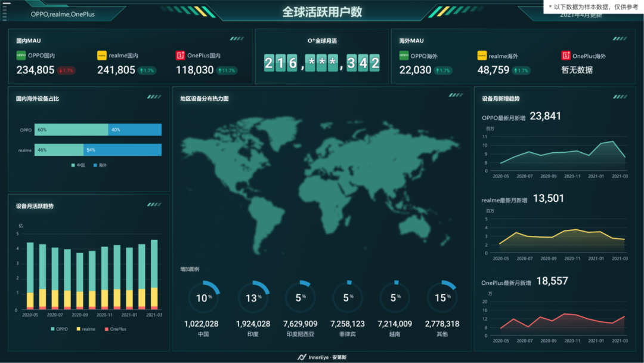Click the red down 1.7% badge beside 234,805
Viewport: 644px width, 363px height.
tap(66, 70)
